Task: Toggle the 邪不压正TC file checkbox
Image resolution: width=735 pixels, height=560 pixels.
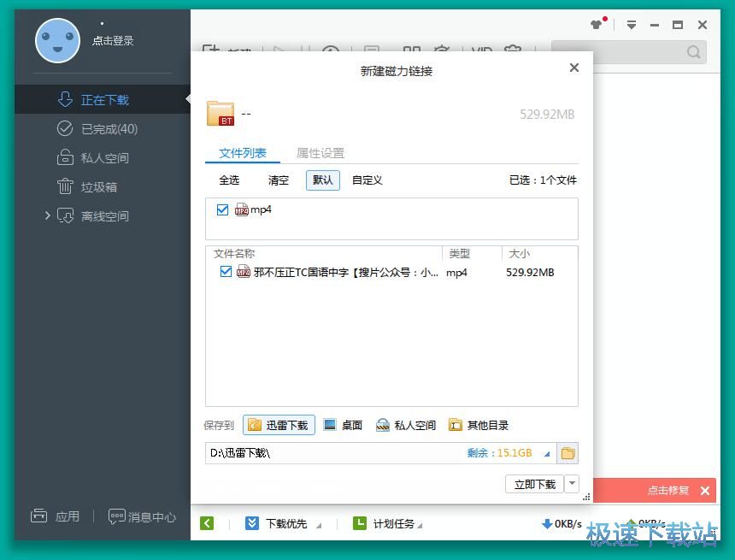Action: [x=226, y=272]
